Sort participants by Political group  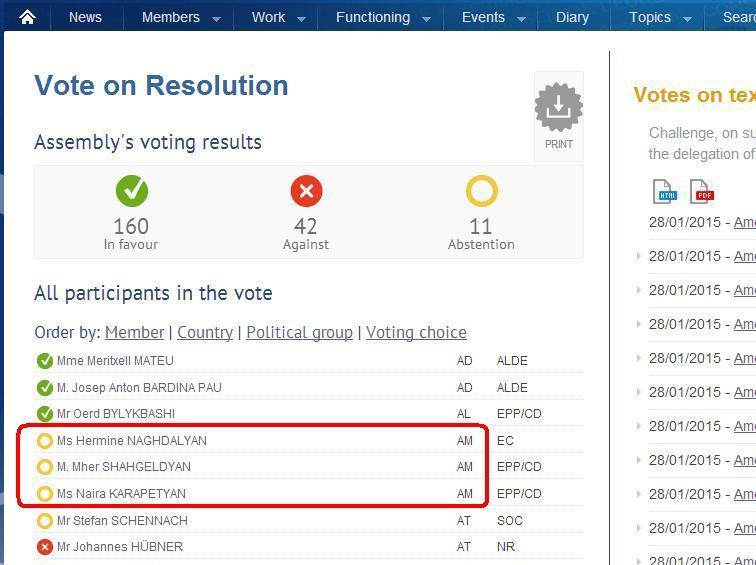click(299, 332)
